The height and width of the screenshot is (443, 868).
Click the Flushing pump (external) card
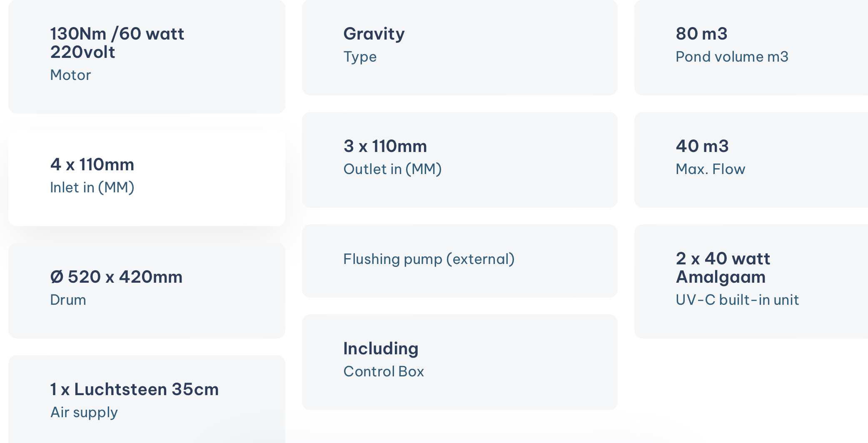459,261
